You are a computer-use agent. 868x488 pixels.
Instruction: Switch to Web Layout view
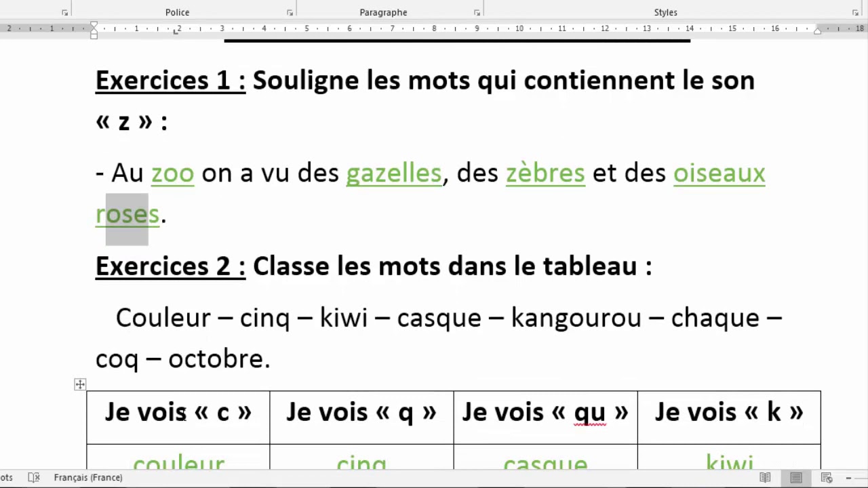[827, 478]
